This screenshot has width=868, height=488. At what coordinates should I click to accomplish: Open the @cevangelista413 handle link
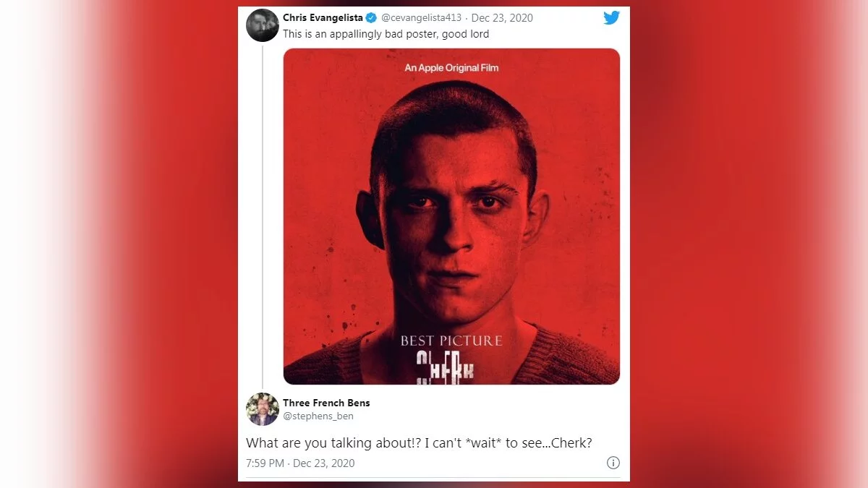421,18
